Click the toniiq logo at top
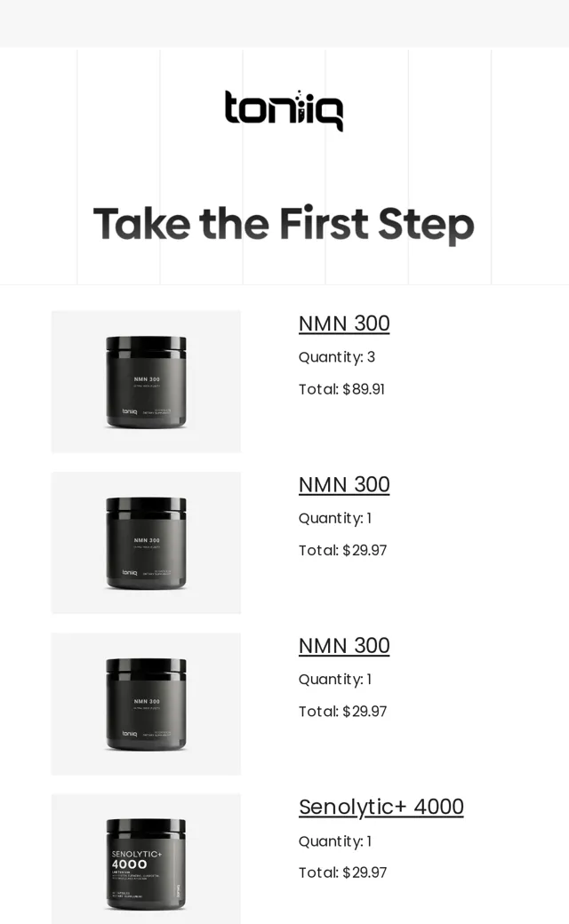This screenshot has height=924, width=569. click(x=284, y=110)
